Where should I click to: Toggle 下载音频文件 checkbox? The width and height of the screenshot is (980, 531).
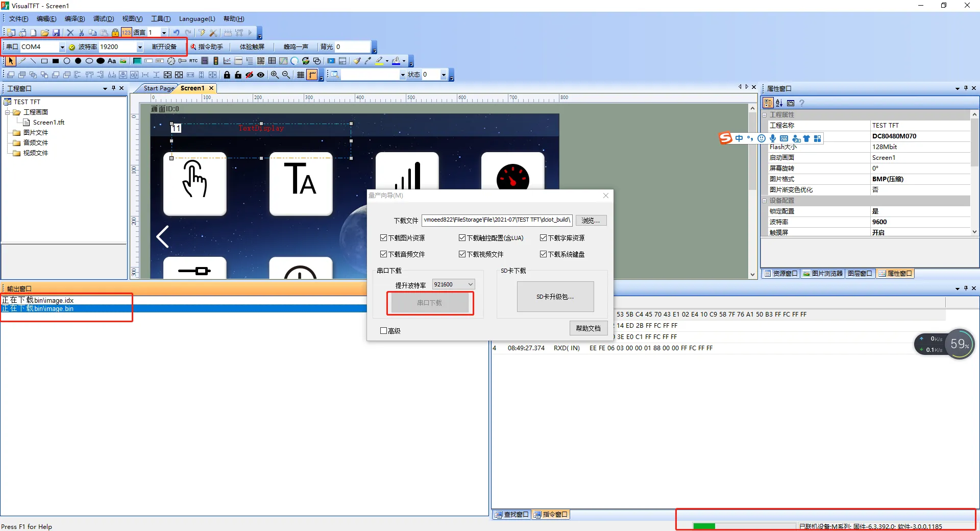(x=383, y=254)
